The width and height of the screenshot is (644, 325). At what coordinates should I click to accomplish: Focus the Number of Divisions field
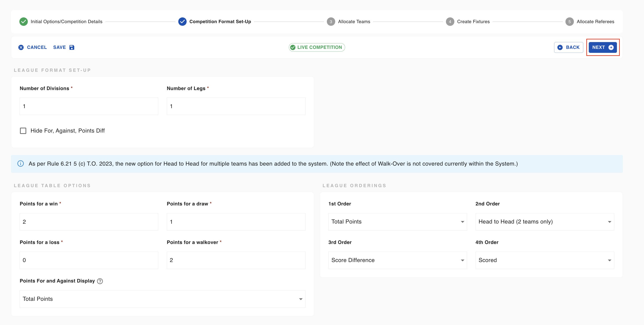(x=89, y=106)
